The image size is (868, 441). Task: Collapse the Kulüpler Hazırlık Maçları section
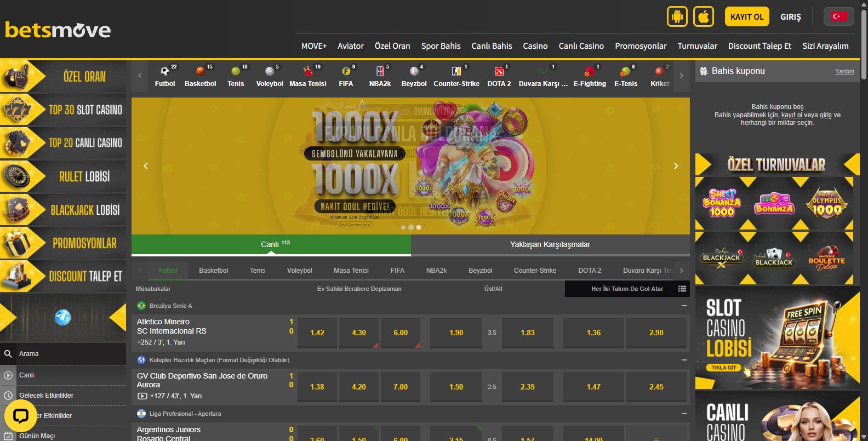[x=684, y=360]
